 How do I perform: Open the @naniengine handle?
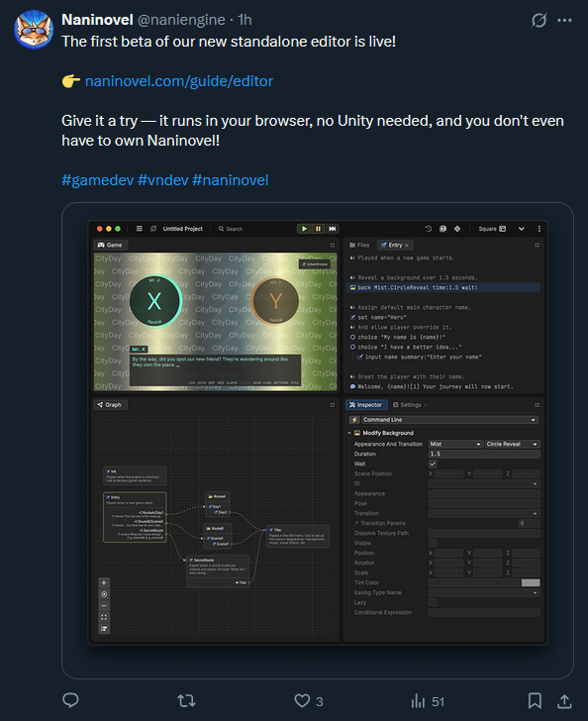[181, 20]
